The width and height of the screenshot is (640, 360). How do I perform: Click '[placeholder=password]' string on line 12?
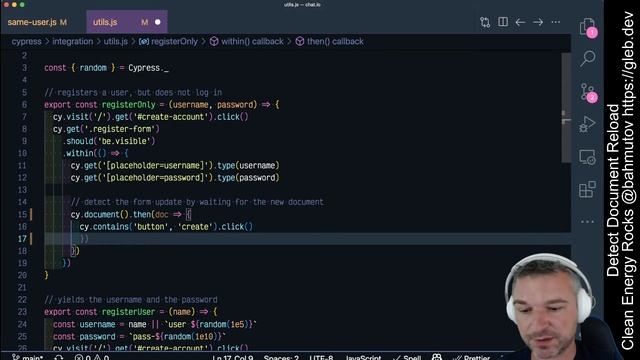coord(155,178)
